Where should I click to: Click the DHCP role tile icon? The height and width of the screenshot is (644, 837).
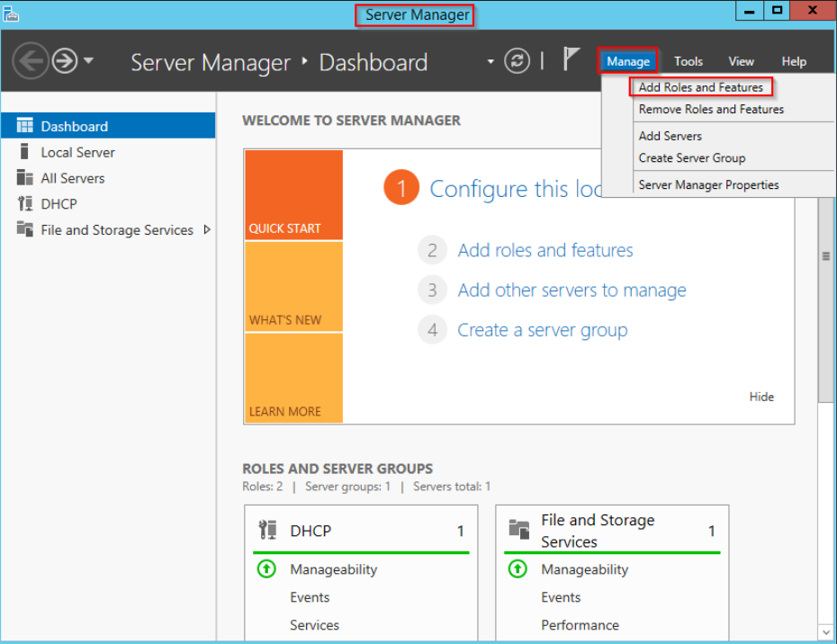tap(267, 530)
